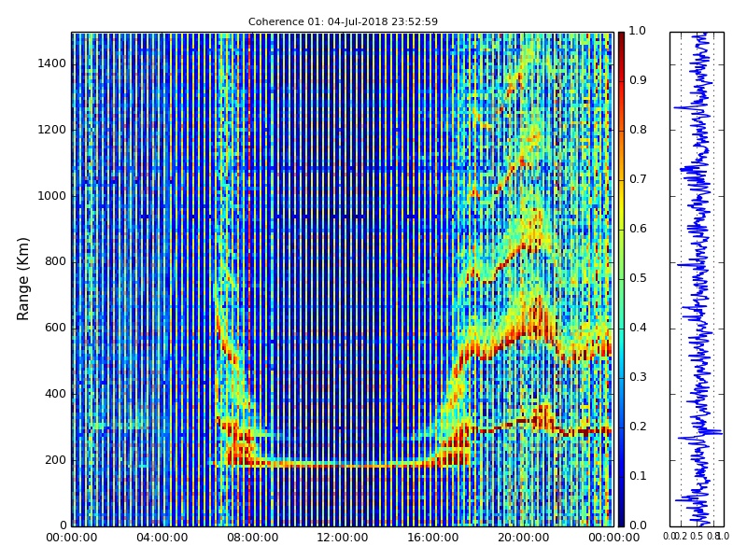Screen dimensions: 747x560
Task: Click the 200 range tick label
Action: coord(55,460)
